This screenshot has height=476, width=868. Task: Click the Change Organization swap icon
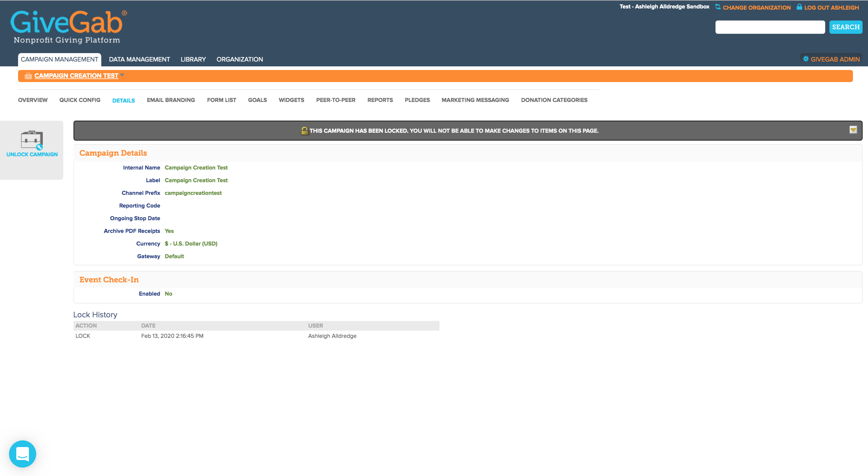[718, 7]
